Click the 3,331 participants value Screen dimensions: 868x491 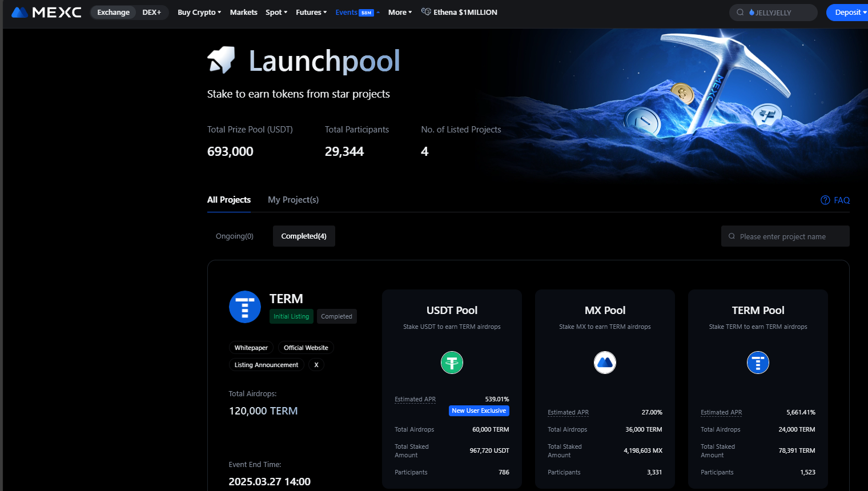(654, 472)
